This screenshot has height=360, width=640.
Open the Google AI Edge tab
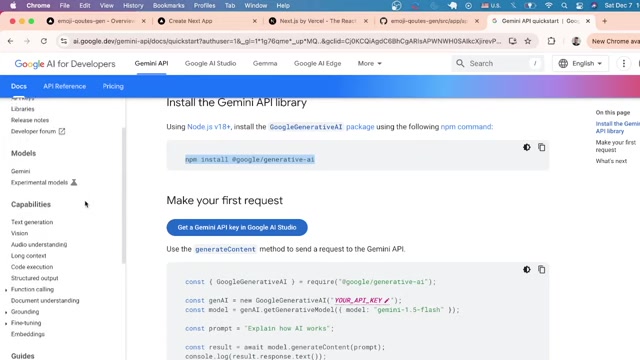pyautogui.click(x=318, y=63)
